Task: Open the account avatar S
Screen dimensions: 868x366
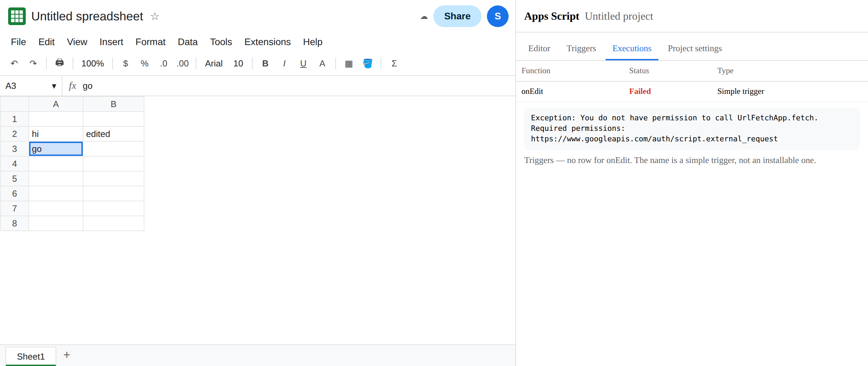Action: coord(497,16)
